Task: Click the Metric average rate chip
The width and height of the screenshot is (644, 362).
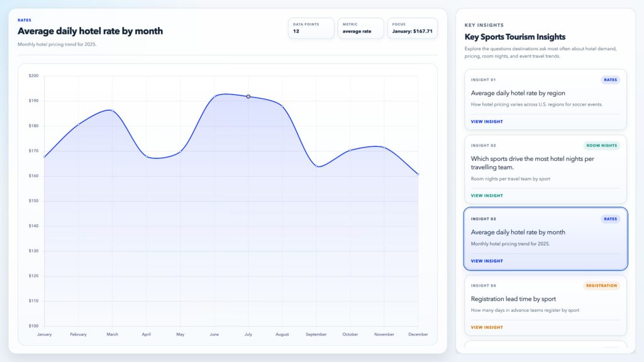Action: 360,28
